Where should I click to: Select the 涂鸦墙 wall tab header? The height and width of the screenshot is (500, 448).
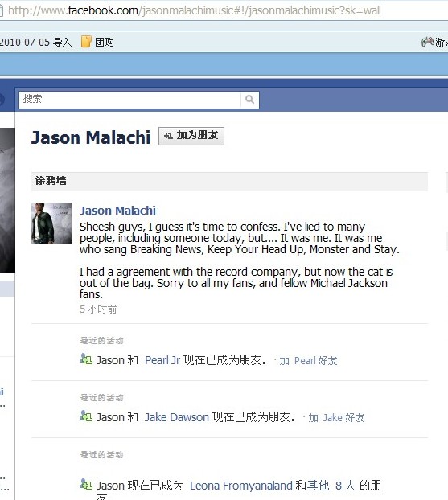51,181
